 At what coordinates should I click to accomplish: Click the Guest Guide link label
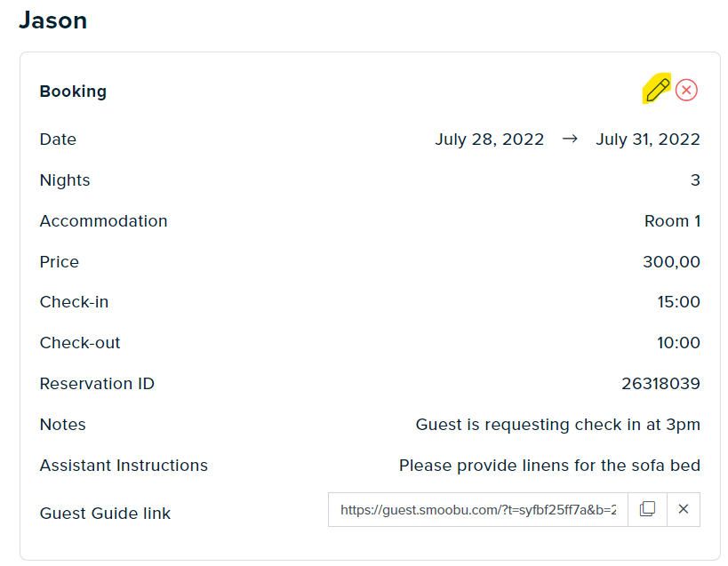tap(105, 514)
